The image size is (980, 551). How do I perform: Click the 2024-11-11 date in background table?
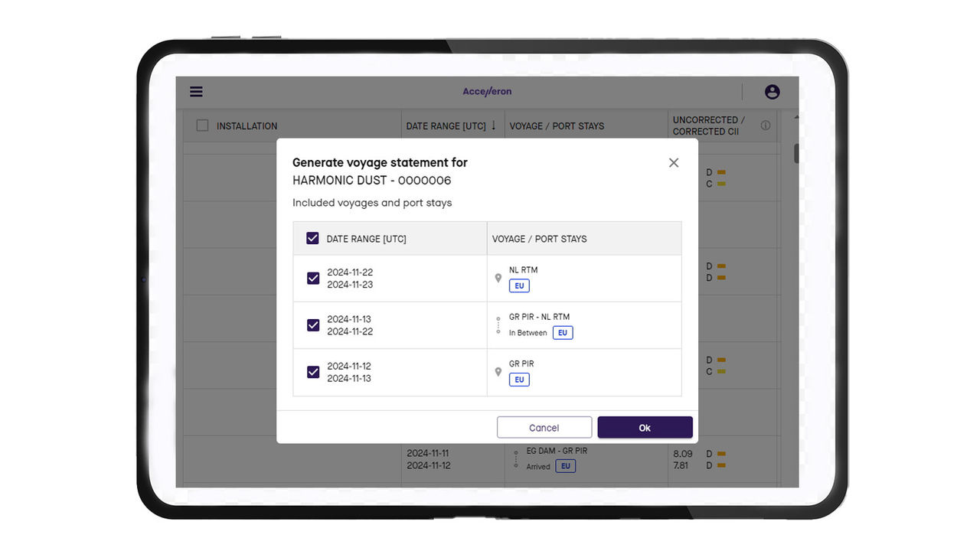coord(428,454)
